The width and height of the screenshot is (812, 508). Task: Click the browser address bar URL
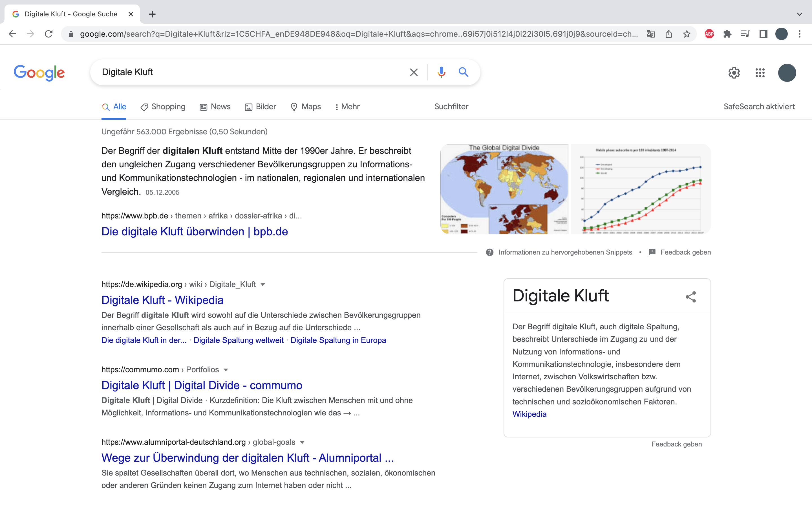[x=359, y=34]
